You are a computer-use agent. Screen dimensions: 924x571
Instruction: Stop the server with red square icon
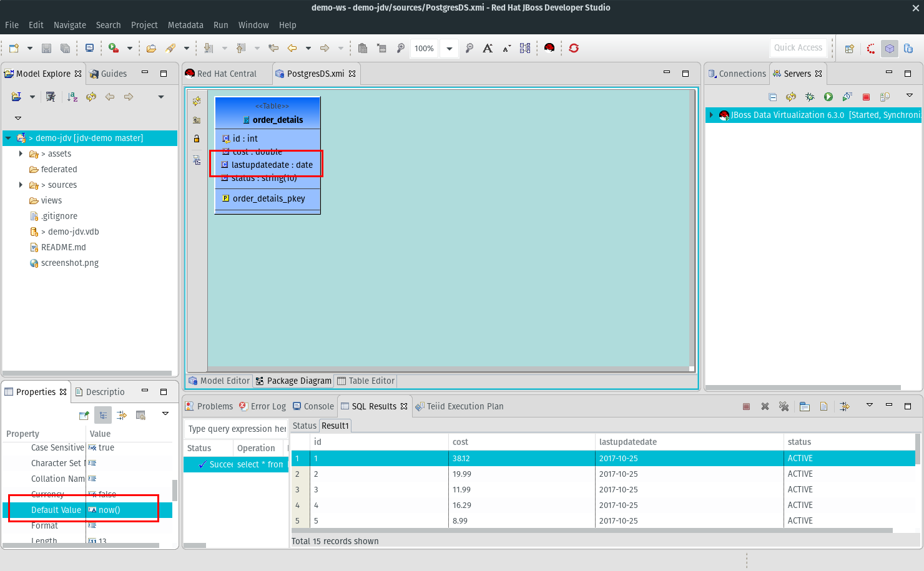pos(866,97)
